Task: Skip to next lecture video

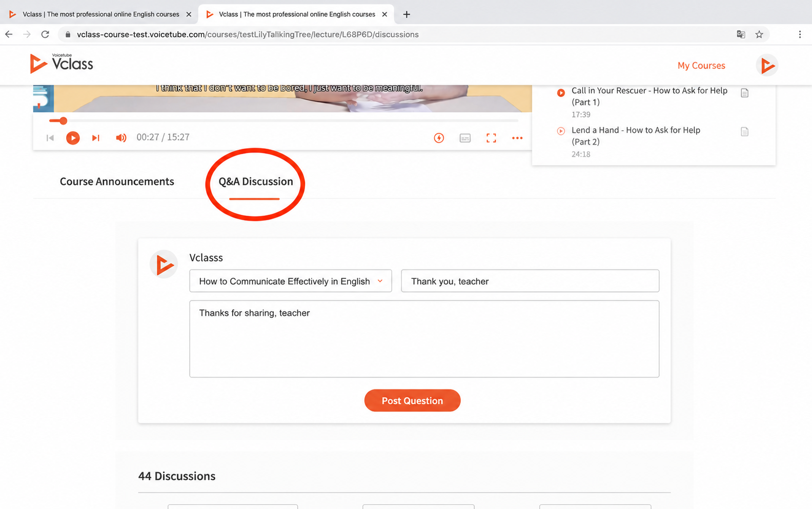Action: tap(95, 138)
